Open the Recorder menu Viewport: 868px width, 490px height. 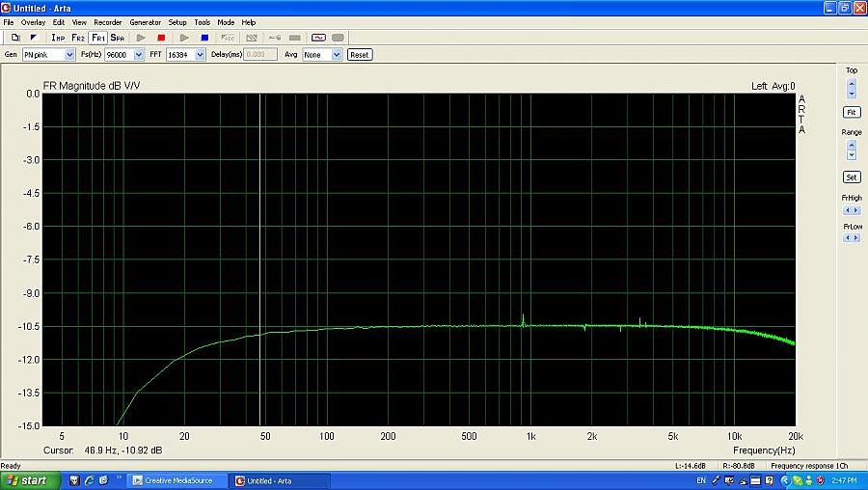[x=108, y=23]
